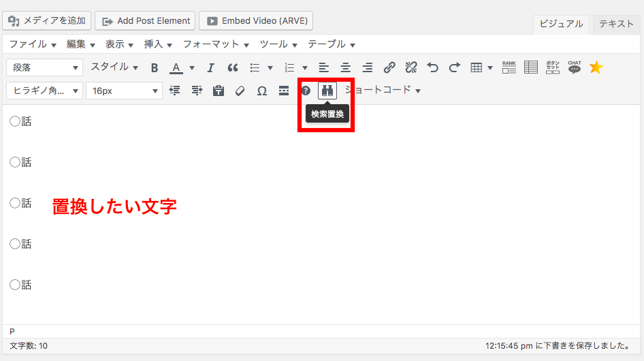The image size is (644, 361).
Task: Insert a horizontal line
Action: tap(284, 91)
